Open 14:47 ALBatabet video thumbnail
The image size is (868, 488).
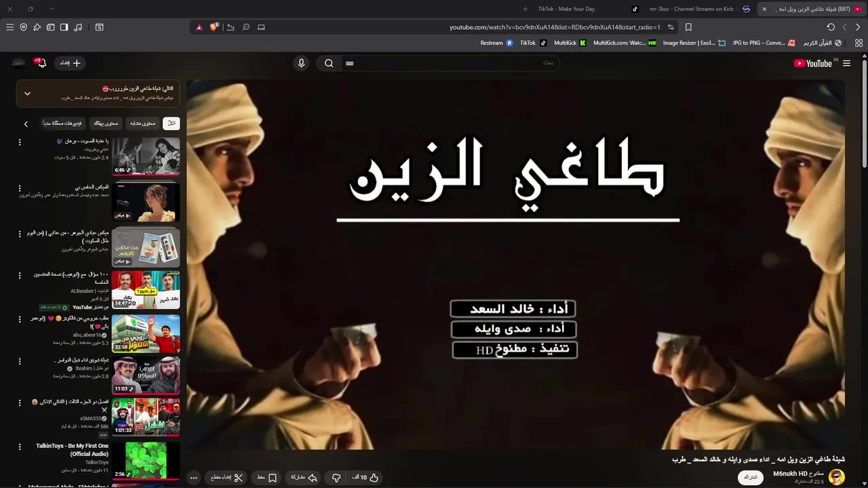tap(146, 289)
